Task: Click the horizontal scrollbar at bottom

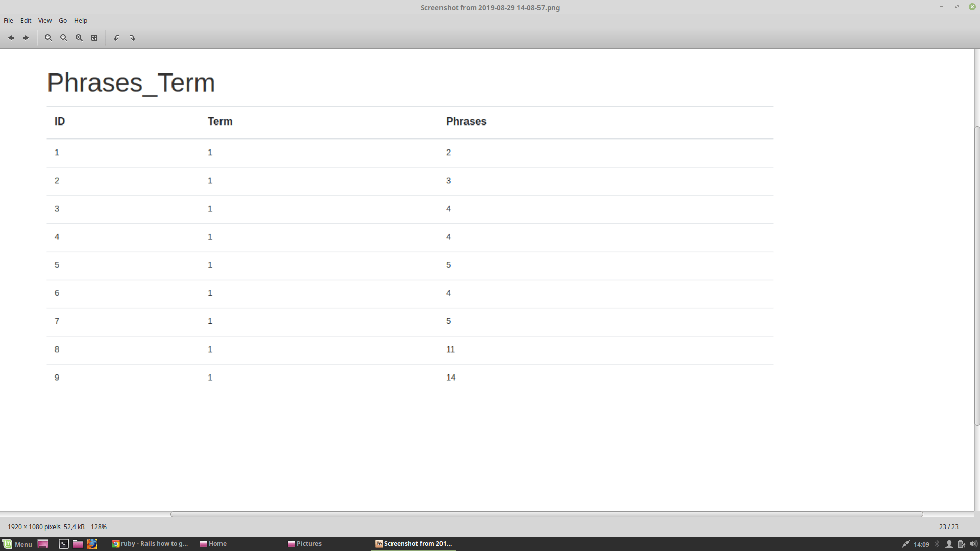Action: (546, 514)
